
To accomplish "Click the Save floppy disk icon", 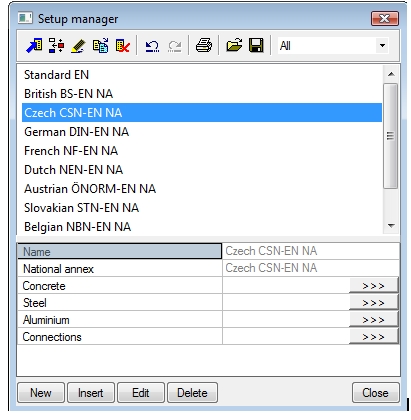I will pyautogui.click(x=256, y=45).
